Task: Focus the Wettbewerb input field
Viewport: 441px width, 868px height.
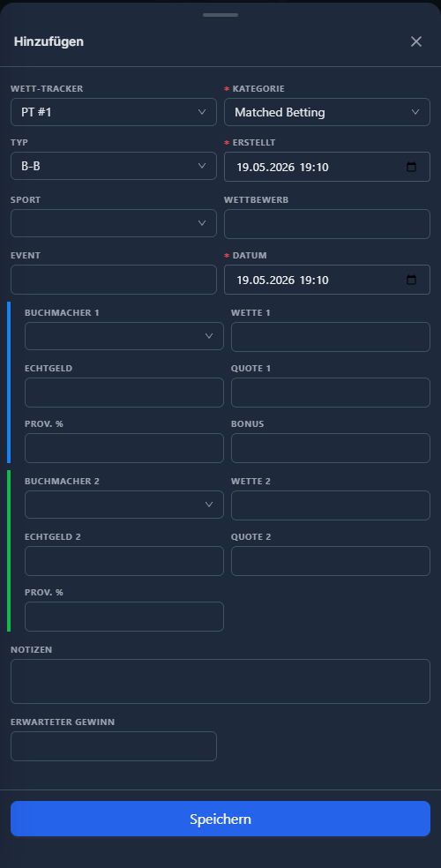Action: point(327,224)
